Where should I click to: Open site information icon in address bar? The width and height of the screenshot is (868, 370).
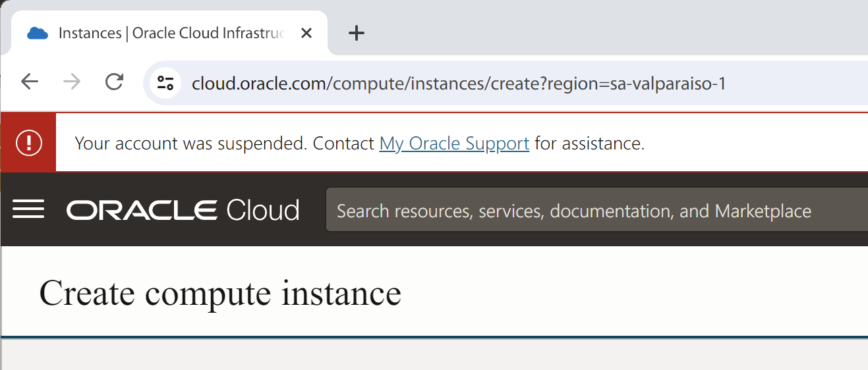tap(165, 82)
